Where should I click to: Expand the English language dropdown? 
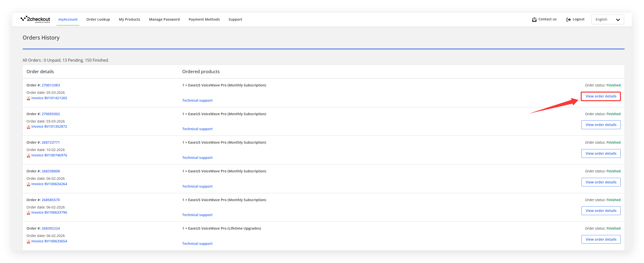(607, 19)
